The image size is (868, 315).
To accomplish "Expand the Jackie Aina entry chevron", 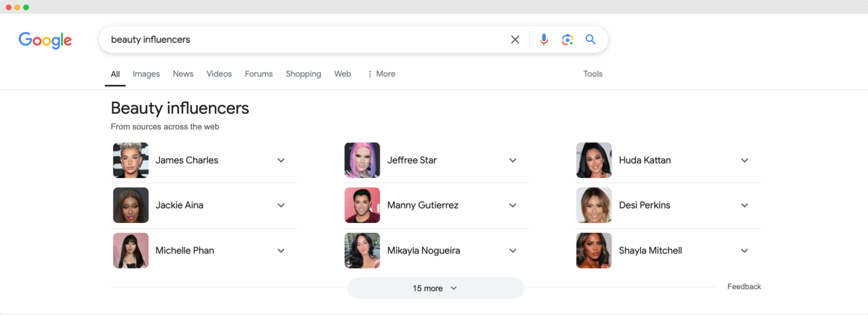I will [281, 206].
